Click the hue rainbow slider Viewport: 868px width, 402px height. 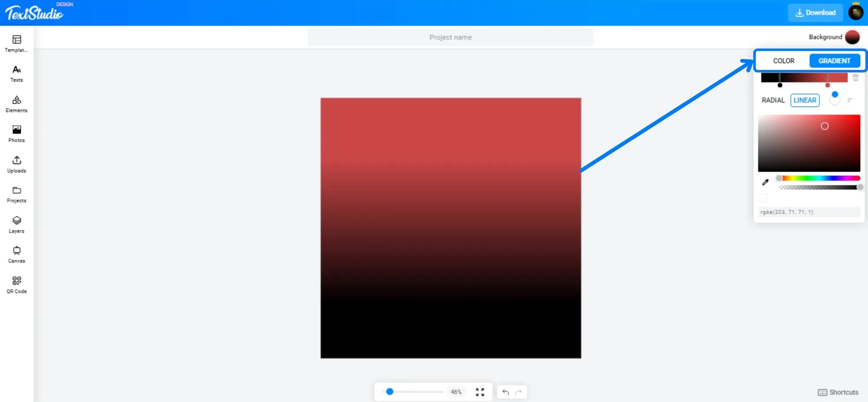819,178
